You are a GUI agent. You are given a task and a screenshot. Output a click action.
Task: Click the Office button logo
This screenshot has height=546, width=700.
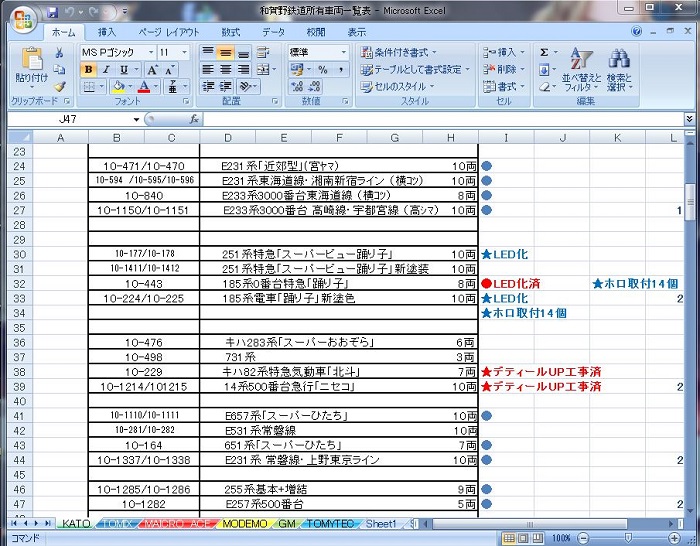tap(23, 19)
